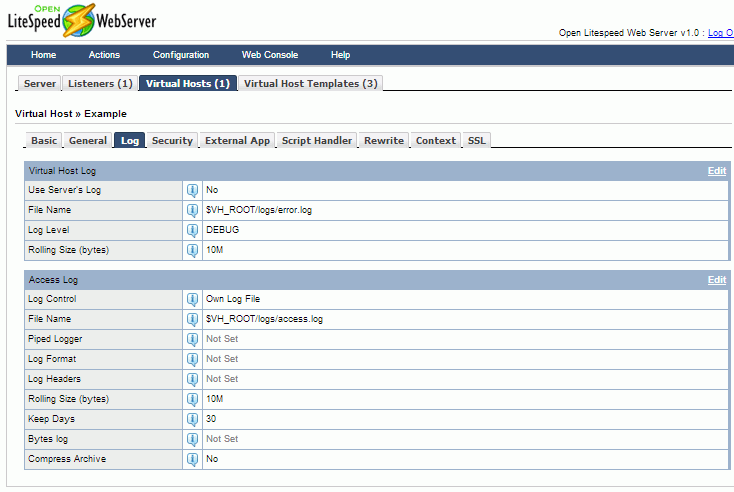Click the info icon next to Keep Days
Image resolution: width=734 pixels, height=492 pixels.
tap(192, 419)
